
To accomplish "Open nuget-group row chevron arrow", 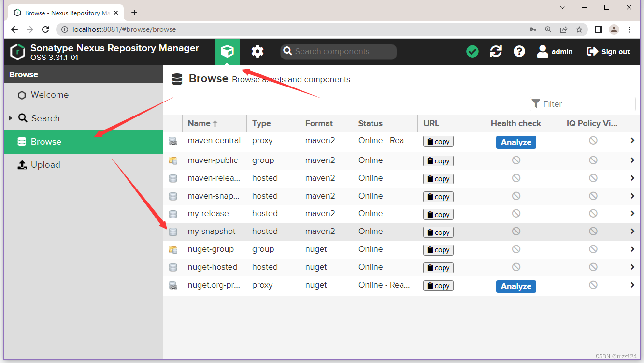I will [x=632, y=249].
